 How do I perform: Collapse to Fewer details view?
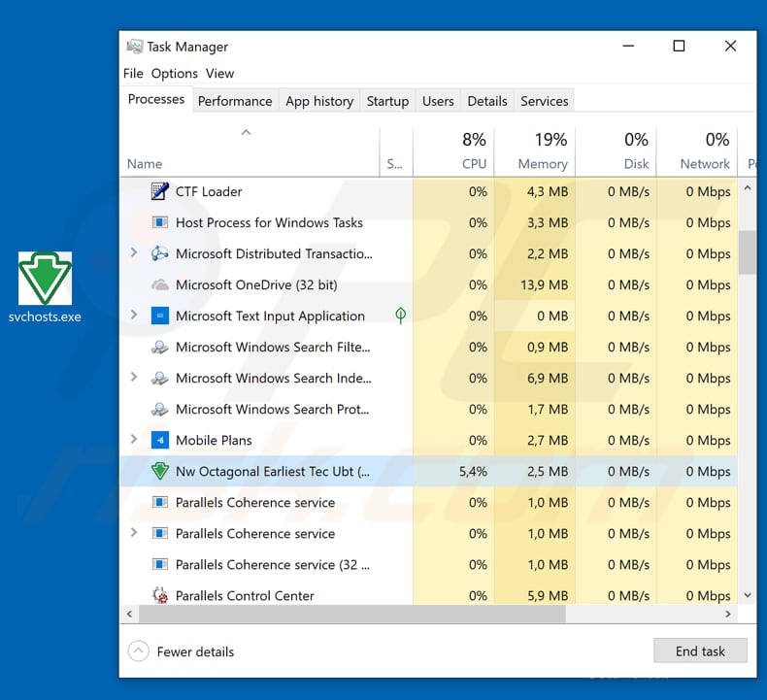click(181, 651)
